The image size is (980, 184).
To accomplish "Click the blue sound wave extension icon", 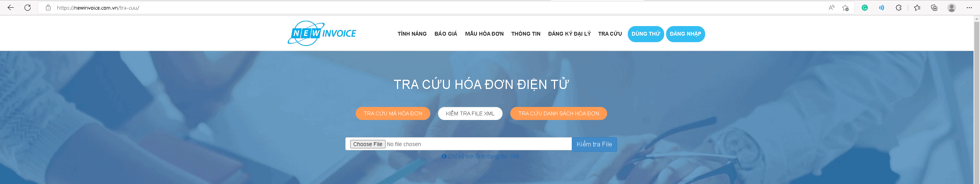I will pos(881,8).
